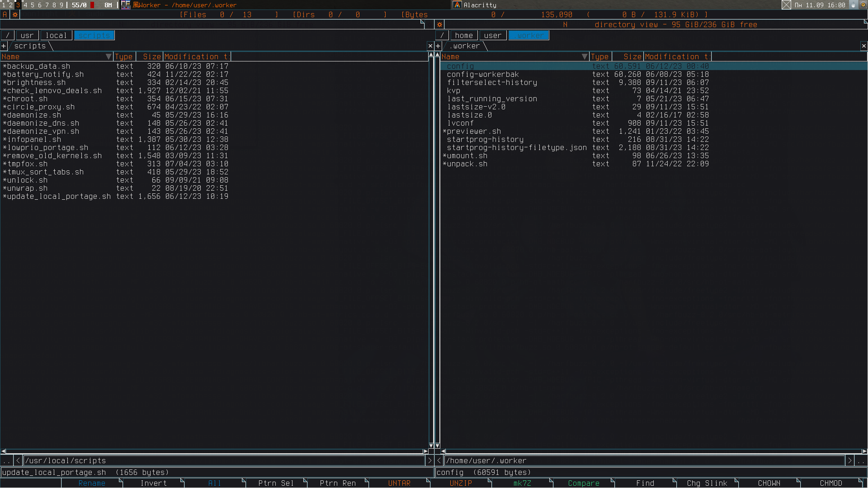Go forward in right panel path history

pyautogui.click(x=850, y=461)
